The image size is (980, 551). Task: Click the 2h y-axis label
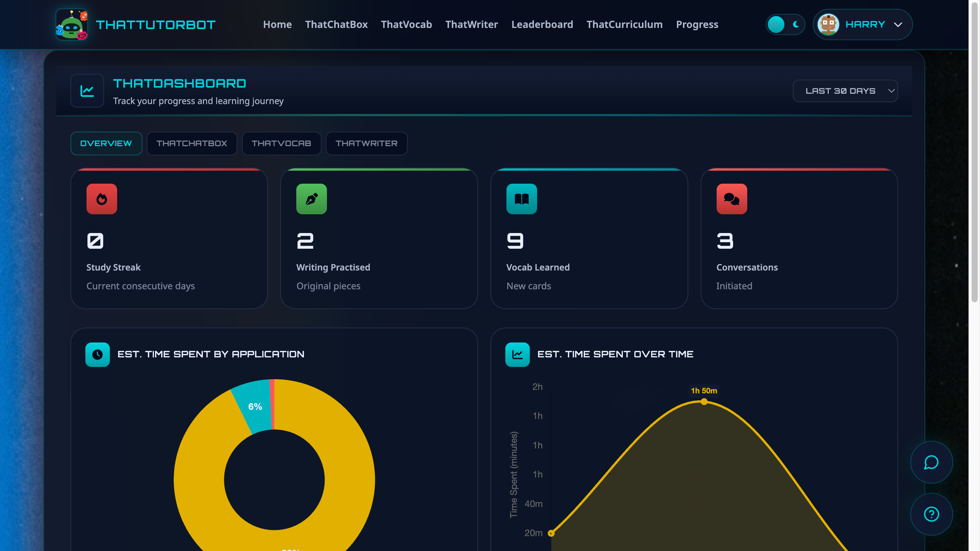coord(537,387)
